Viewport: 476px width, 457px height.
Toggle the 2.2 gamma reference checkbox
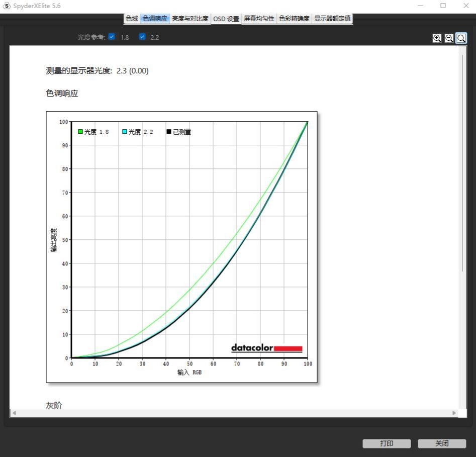[x=142, y=37]
